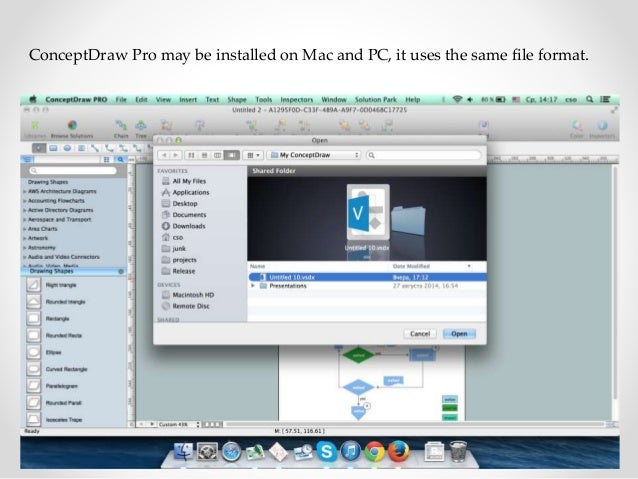Expand the Presentations folder row
This screenshot has width=638, height=479.
[253, 286]
